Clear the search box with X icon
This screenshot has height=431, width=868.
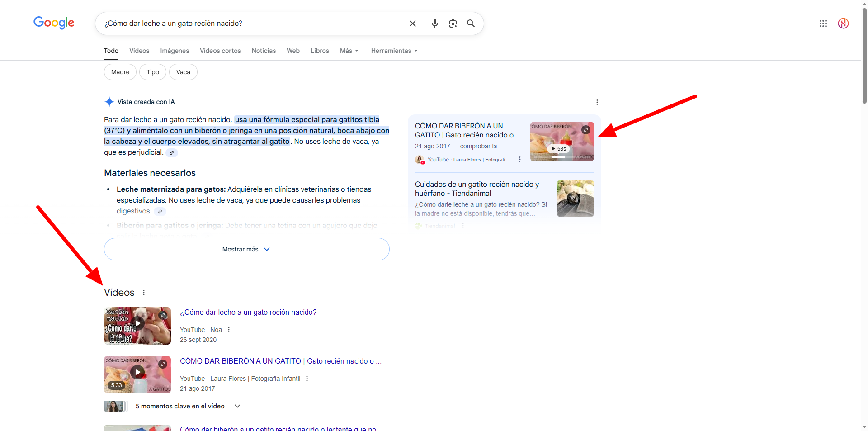(x=412, y=24)
